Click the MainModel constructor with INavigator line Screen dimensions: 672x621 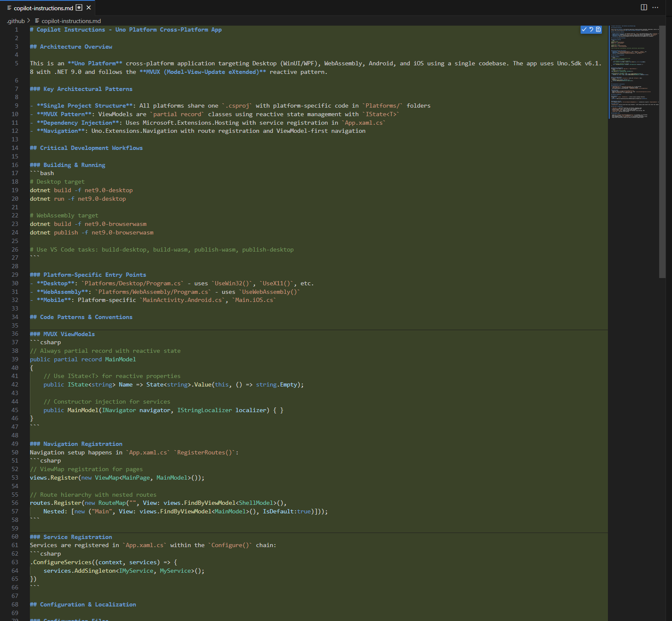163,410
